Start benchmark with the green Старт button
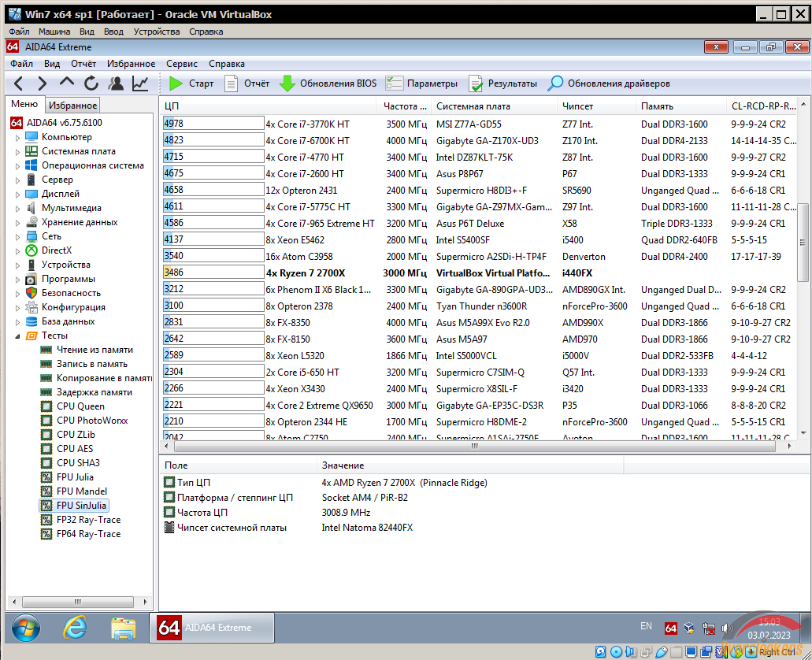812x660 pixels. tap(191, 83)
